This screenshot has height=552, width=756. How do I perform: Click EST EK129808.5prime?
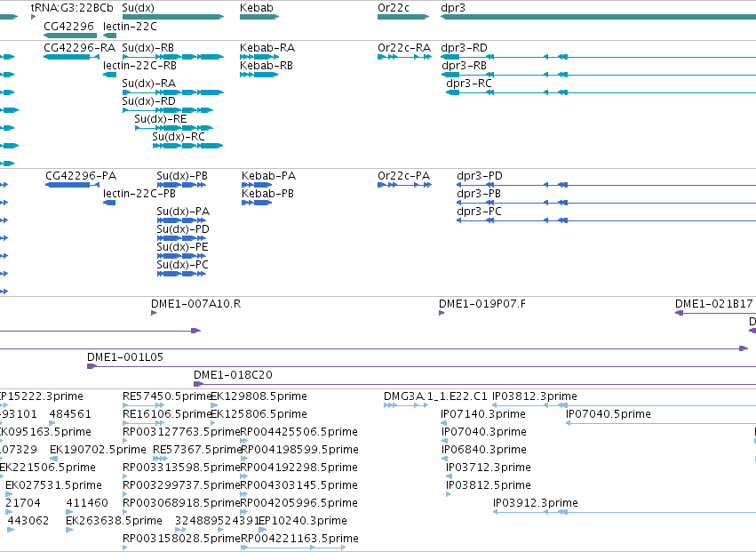tap(259, 396)
